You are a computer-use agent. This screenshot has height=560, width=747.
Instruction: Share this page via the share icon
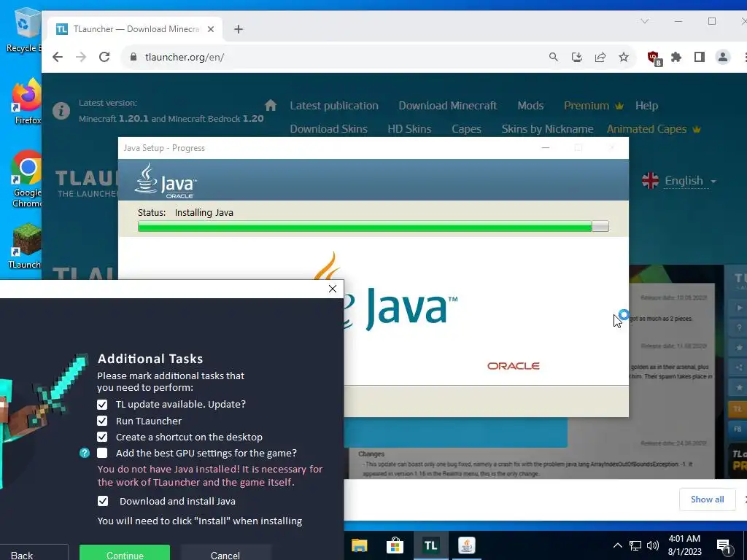(600, 57)
